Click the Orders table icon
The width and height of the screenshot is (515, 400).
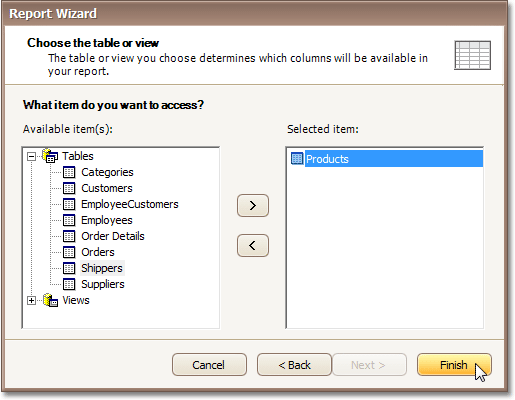tap(69, 252)
